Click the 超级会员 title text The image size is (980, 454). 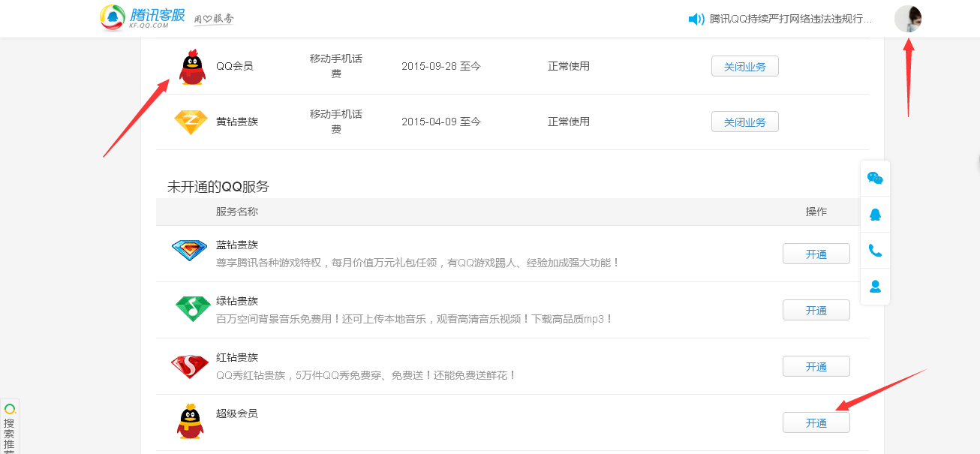pyautogui.click(x=237, y=413)
